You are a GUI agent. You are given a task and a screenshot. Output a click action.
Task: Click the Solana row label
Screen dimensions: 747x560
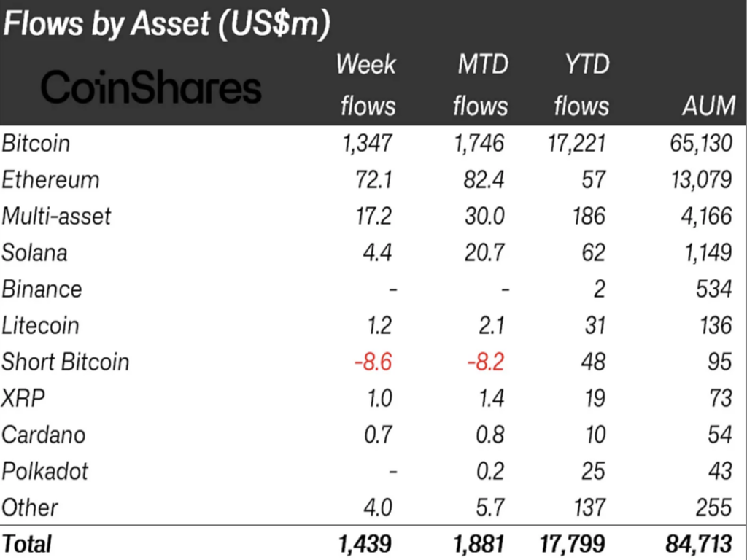(x=34, y=252)
